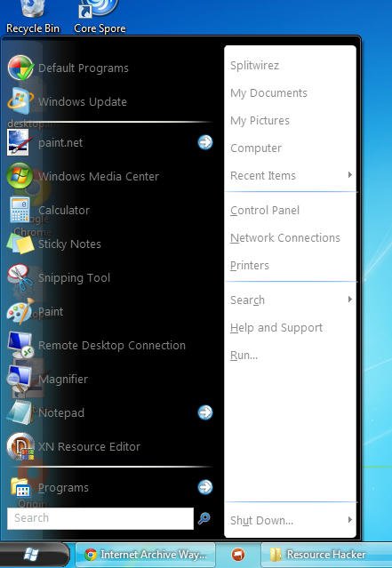This screenshot has width=392, height=568.
Task: Expand Programs submenu arrow
Action: pyautogui.click(x=205, y=487)
